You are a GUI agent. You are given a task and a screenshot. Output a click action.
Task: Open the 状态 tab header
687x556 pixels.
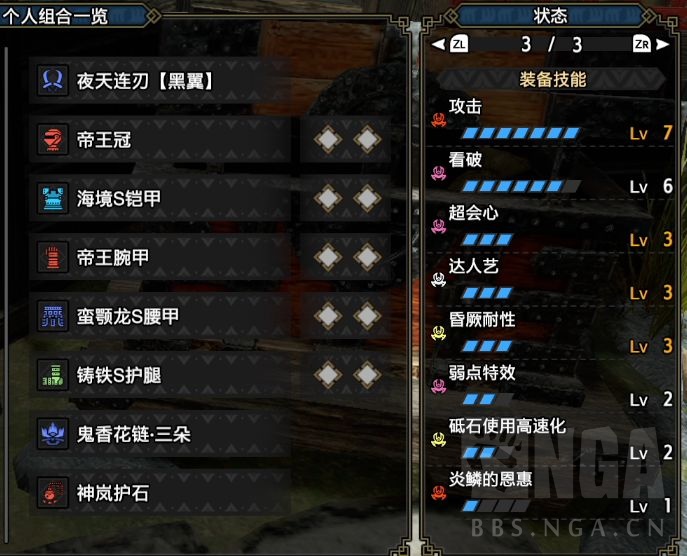coord(550,16)
